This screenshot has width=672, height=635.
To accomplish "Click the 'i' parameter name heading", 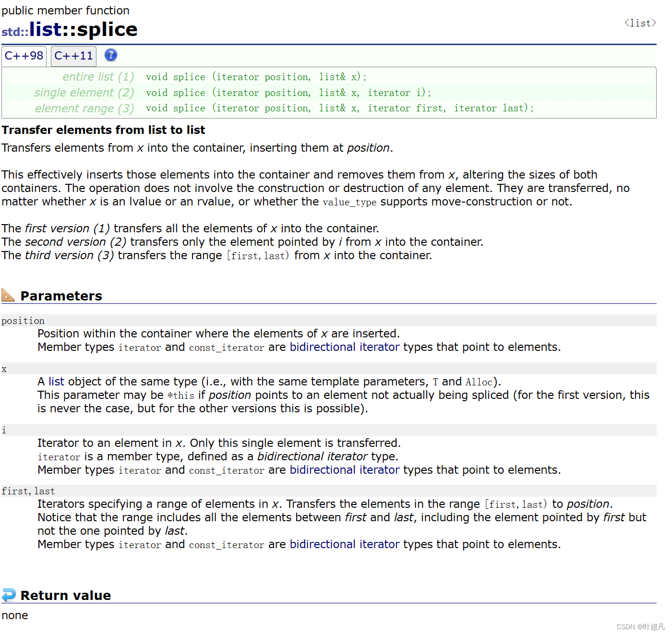I will pos(4,430).
